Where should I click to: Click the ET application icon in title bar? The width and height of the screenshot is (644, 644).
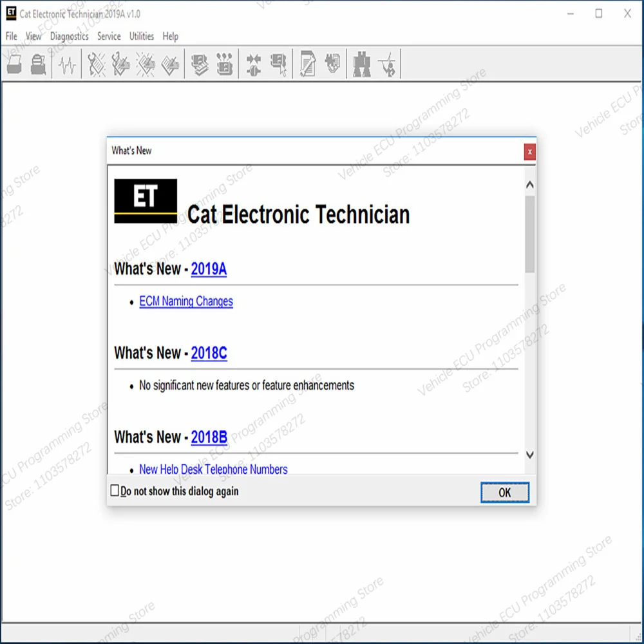(x=11, y=13)
